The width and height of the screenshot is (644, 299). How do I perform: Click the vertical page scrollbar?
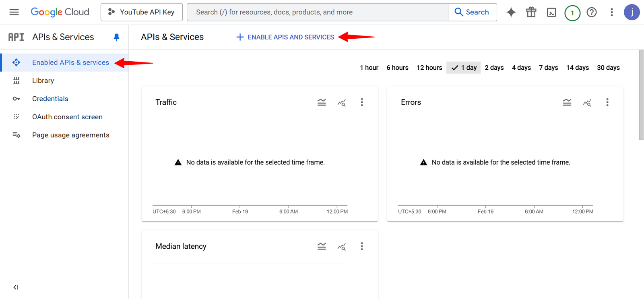[x=641, y=95]
